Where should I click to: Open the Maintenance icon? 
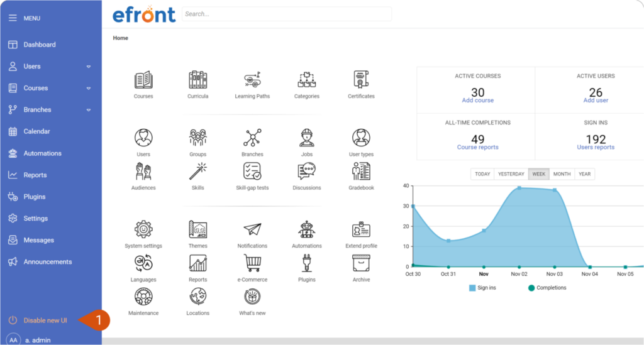coord(143,297)
